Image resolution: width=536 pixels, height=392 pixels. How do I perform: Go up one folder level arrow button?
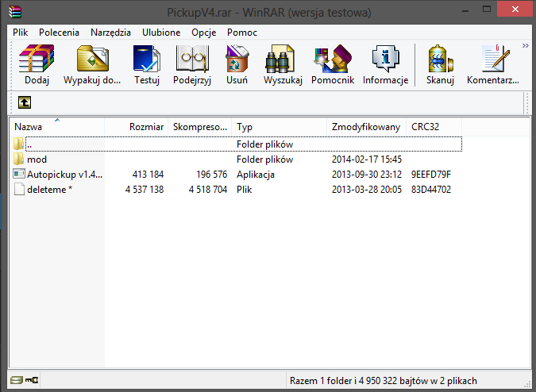point(25,102)
